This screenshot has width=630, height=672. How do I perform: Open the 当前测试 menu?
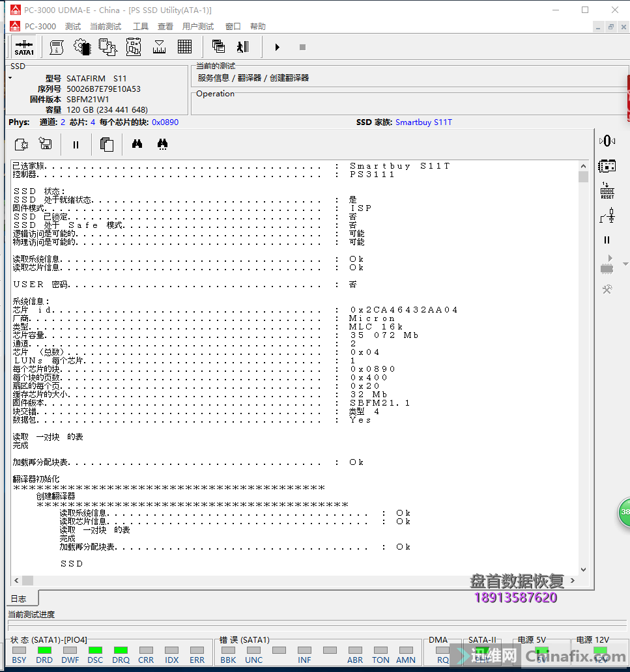pyautogui.click(x=106, y=27)
